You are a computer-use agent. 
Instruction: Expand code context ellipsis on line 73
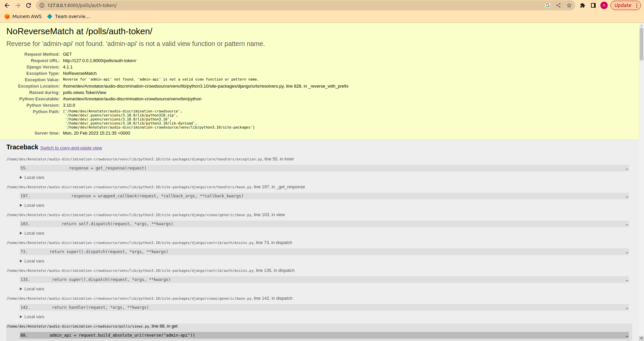pos(627,252)
